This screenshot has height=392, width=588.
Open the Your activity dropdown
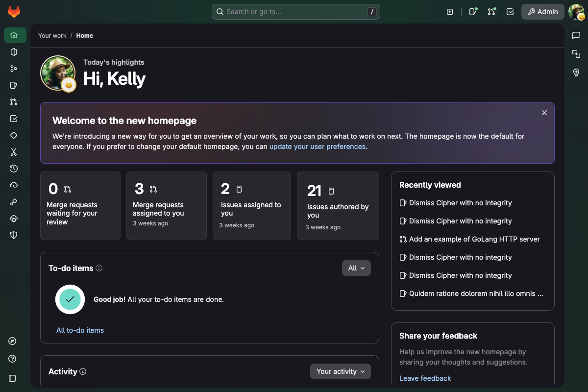(340, 371)
